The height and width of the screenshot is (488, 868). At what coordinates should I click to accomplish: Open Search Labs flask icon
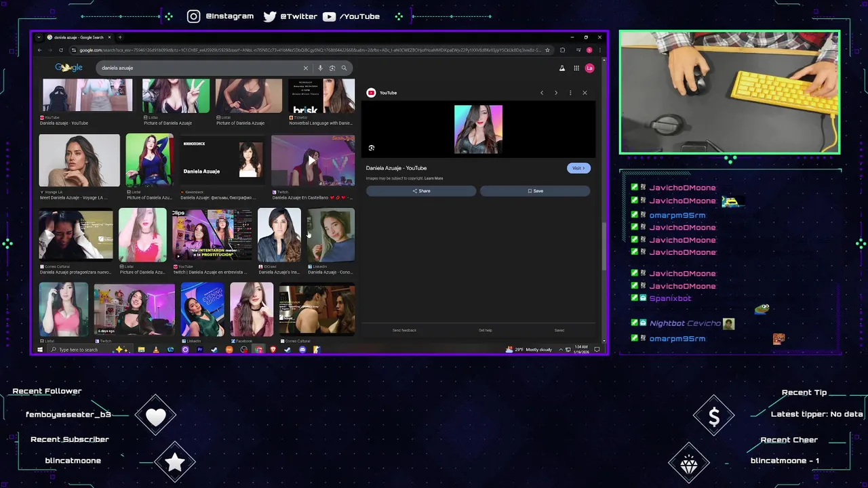(561, 68)
